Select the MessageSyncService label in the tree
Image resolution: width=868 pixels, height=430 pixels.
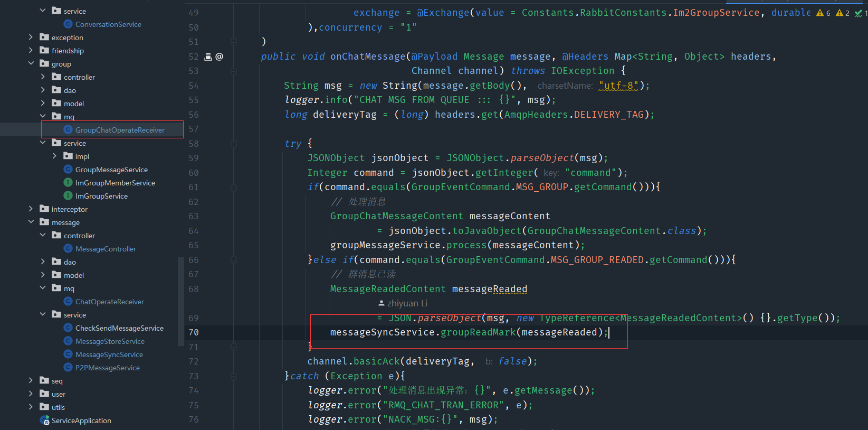109,354
